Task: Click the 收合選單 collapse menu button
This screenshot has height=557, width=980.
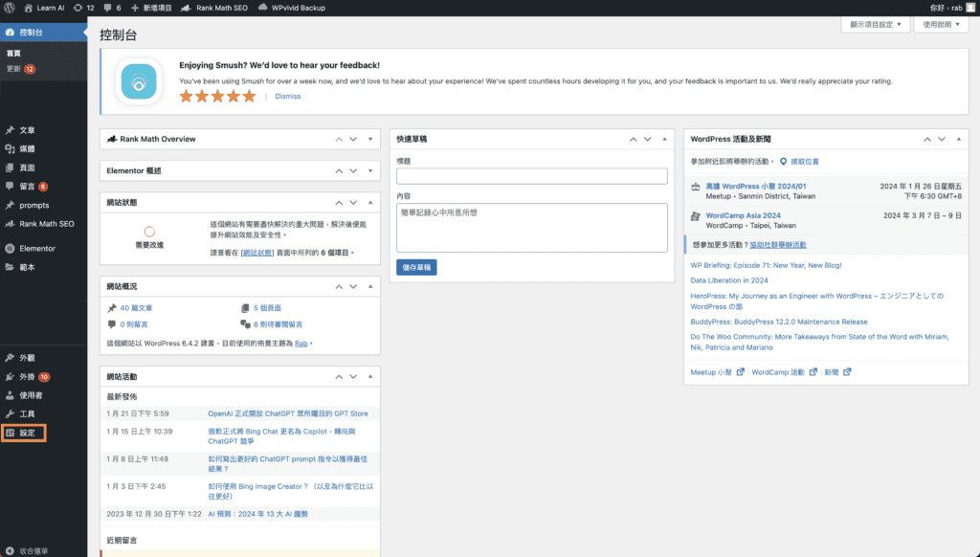Action: (x=33, y=550)
